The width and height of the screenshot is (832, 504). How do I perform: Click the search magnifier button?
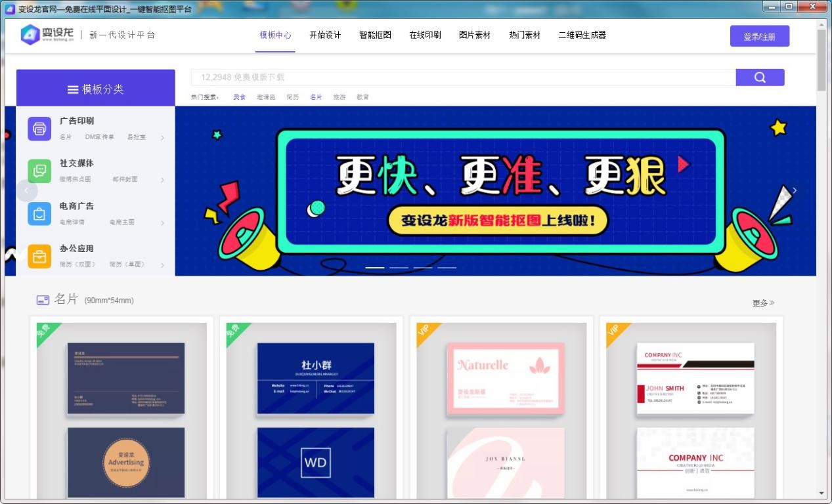coord(760,77)
